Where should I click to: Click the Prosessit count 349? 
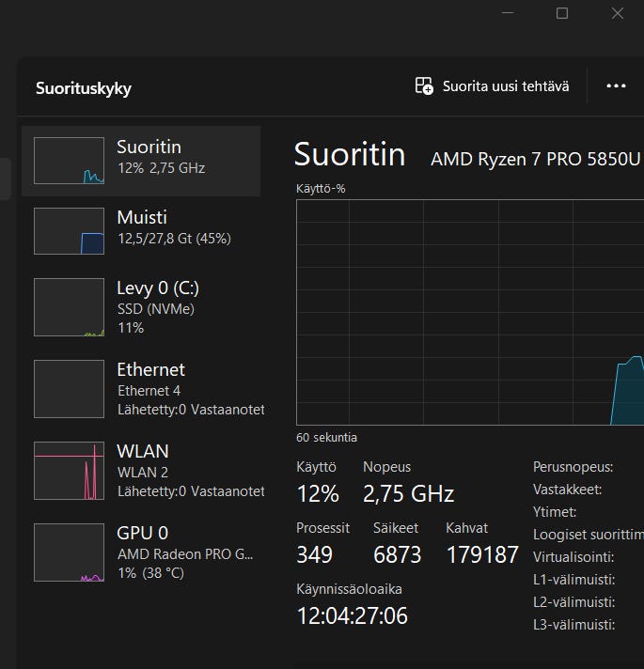pos(314,554)
